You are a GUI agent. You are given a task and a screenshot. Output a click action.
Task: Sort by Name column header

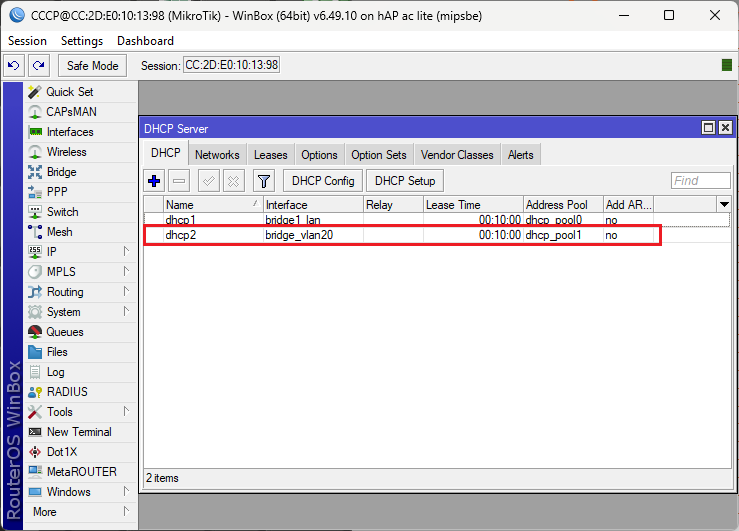coord(213,204)
